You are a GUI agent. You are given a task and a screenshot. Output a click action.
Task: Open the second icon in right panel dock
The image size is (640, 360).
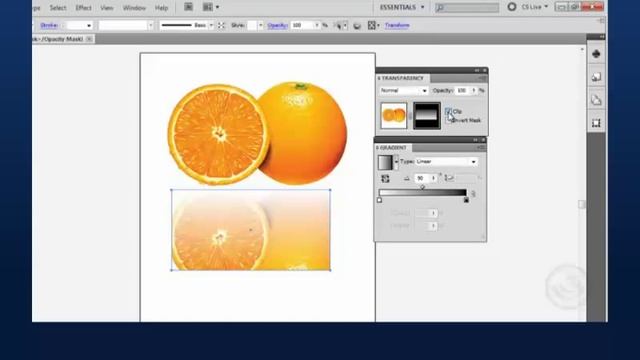coord(596,77)
